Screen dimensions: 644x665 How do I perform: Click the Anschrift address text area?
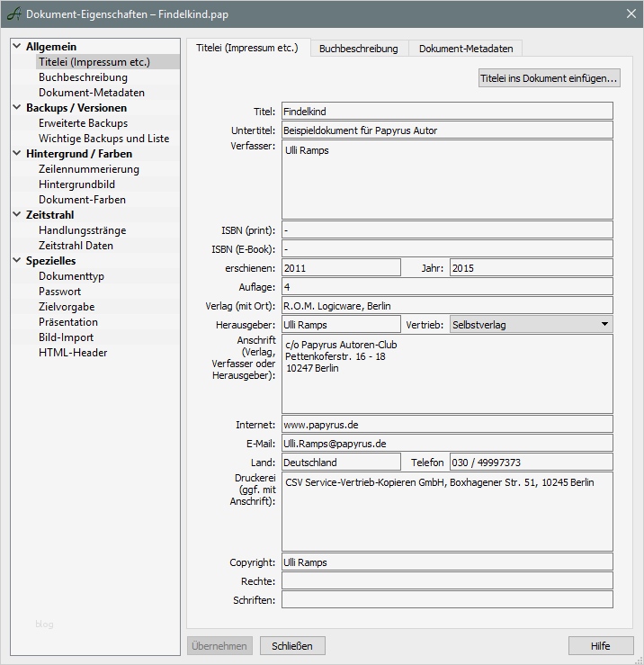coord(447,374)
